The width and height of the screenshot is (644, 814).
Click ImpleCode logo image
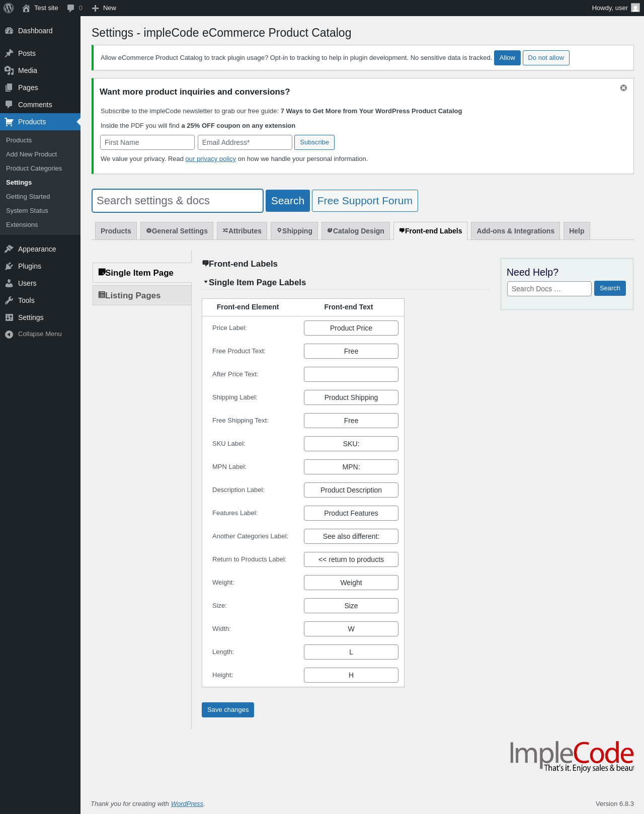click(572, 756)
